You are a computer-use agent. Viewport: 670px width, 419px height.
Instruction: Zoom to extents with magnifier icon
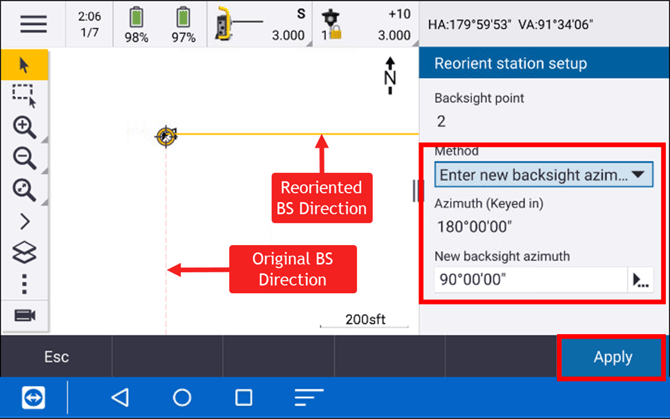(24, 190)
